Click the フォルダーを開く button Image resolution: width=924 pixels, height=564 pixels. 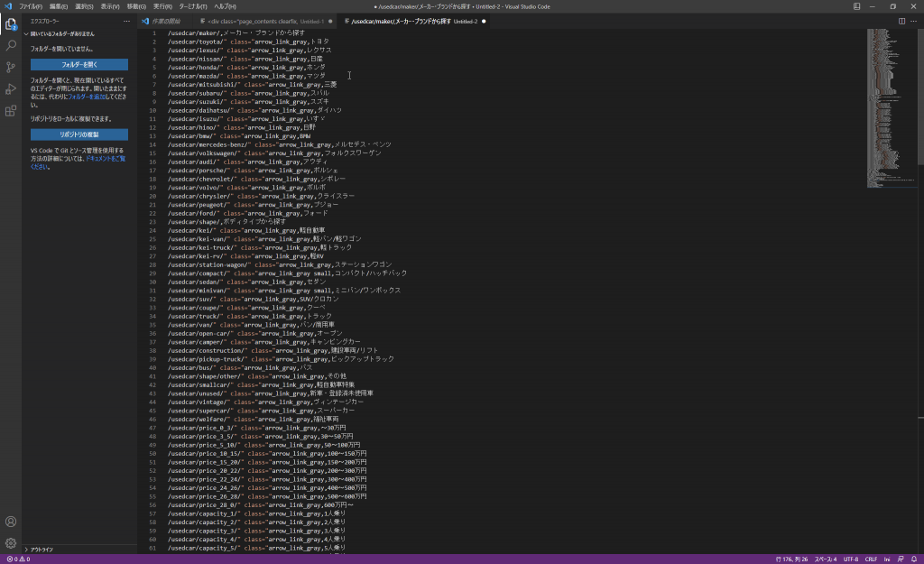[x=79, y=64]
